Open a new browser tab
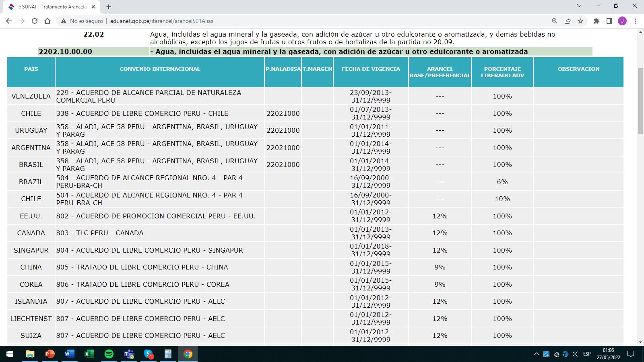This screenshot has height=362, width=644. click(x=109, y=7)
